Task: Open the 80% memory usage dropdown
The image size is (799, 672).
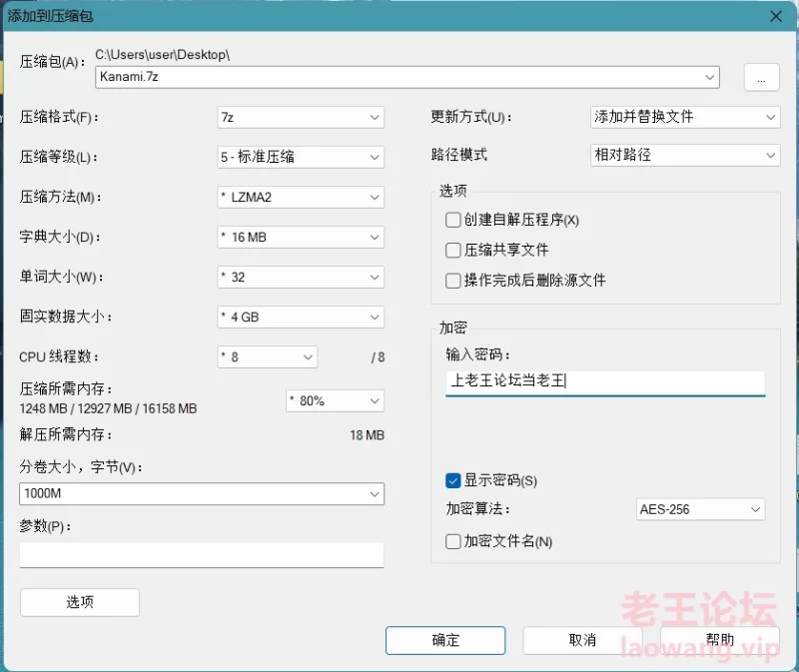Action: [335, 401]
